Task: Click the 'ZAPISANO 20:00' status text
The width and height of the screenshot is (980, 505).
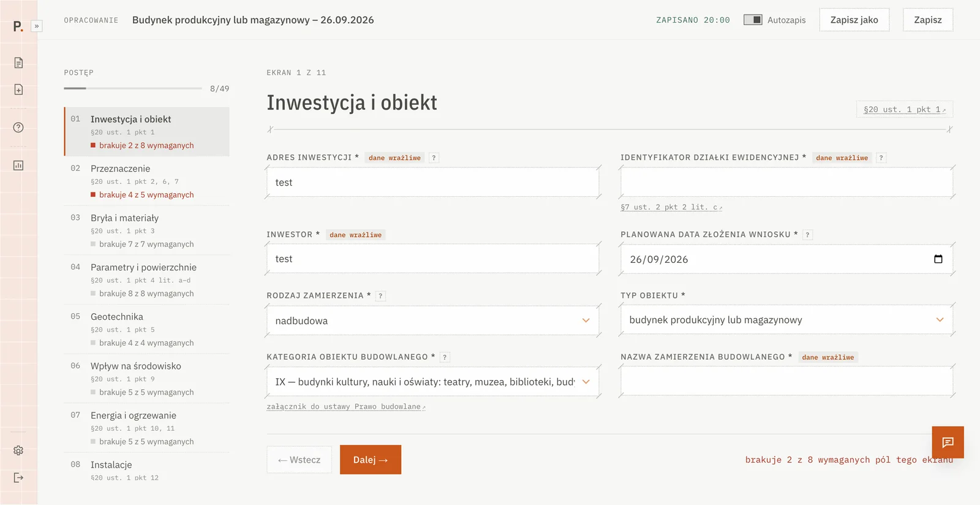Action: pos(693,20)
